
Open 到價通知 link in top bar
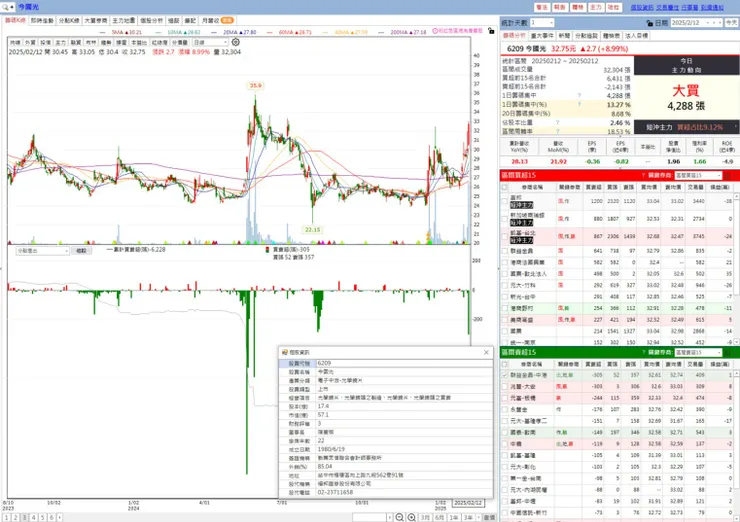[x=712, y=7]
